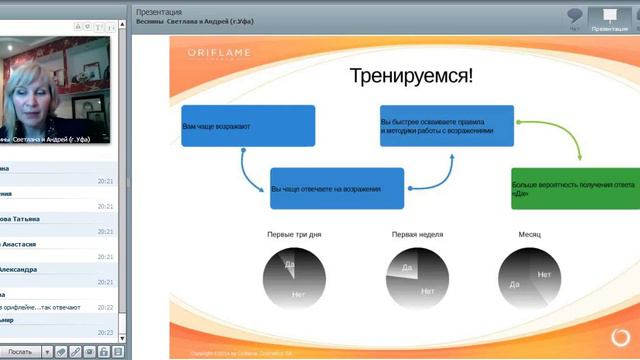
Task: Click the chat entry from Александра
Action: (57, 276)
